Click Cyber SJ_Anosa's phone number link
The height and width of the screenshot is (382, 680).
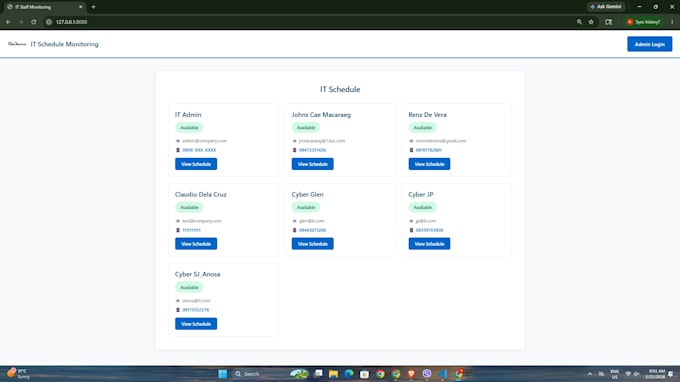(196, 310)
